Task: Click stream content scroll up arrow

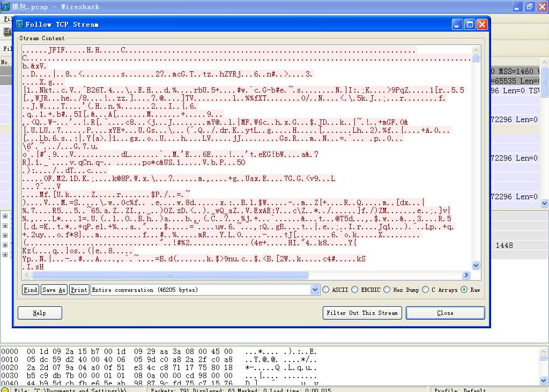Action: 476,50
